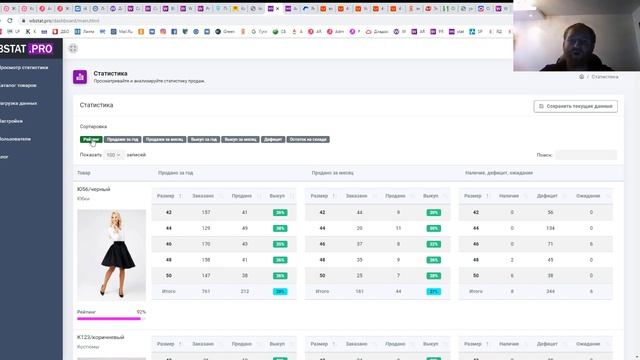
Task: Sort by Продажи за месяц
Action: coord(164,140)
